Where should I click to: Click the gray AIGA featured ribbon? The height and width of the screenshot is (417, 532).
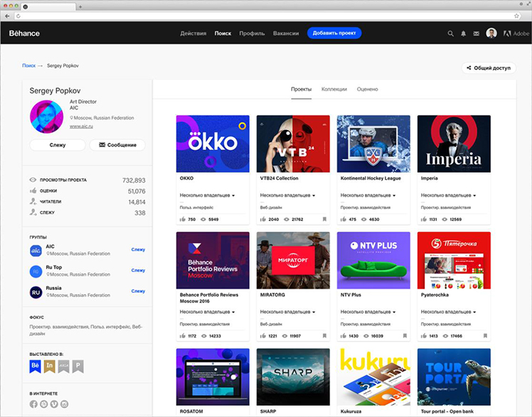pyautogui.click(x=64, y=366)
